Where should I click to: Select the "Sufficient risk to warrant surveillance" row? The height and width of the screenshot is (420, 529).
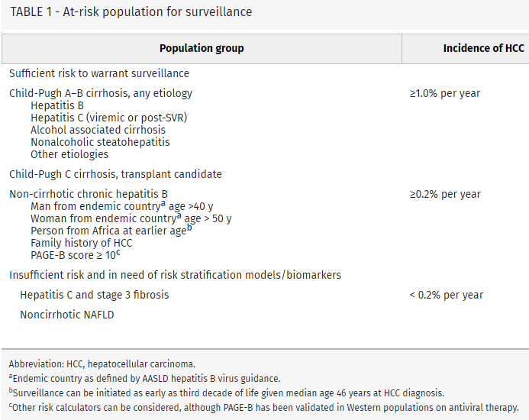click(x=99, y=74)
